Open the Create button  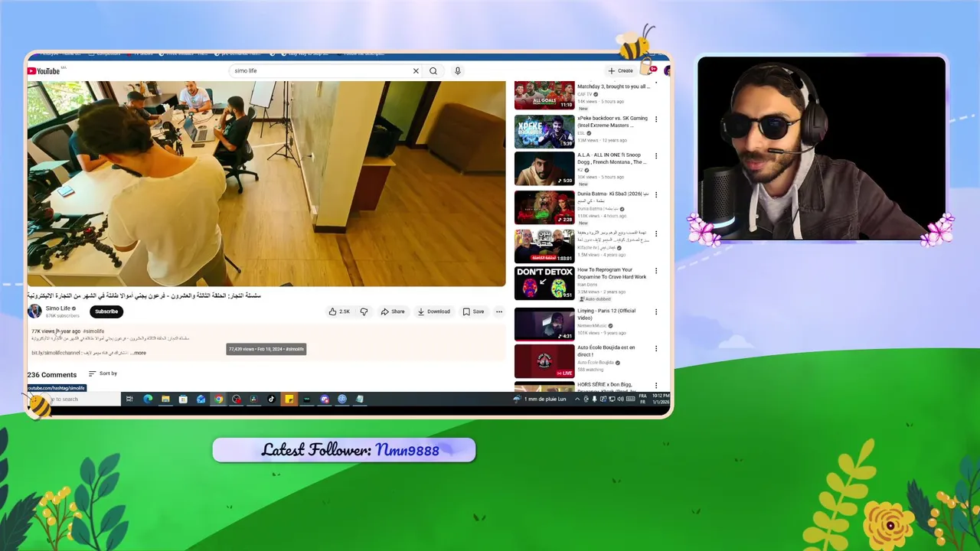(621, 70)
